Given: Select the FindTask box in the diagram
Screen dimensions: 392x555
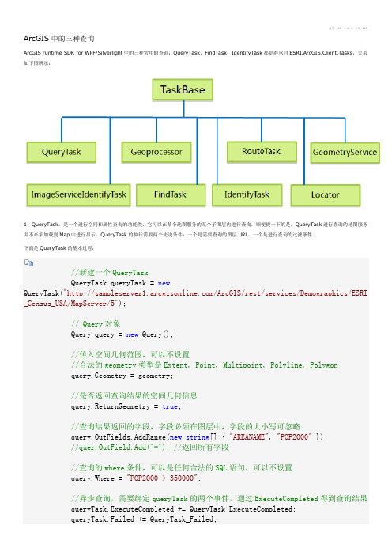Looking at the screenshot, I should 171,194.
